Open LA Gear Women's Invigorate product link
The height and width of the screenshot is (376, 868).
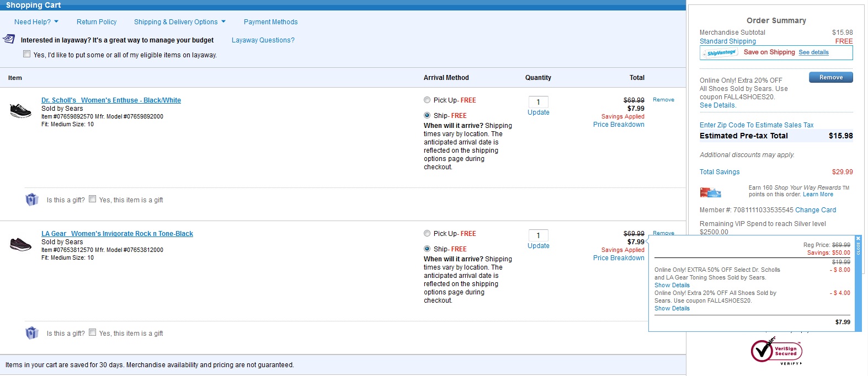point(117,234)
